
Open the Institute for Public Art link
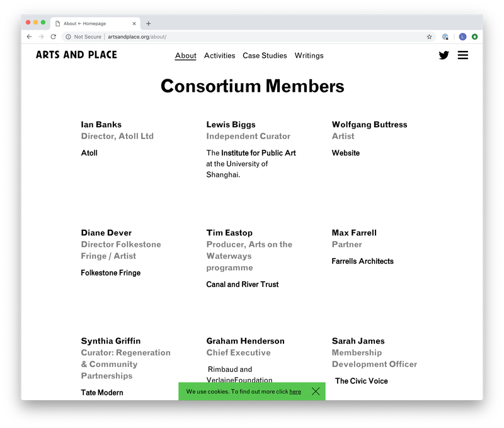point(258,153)
